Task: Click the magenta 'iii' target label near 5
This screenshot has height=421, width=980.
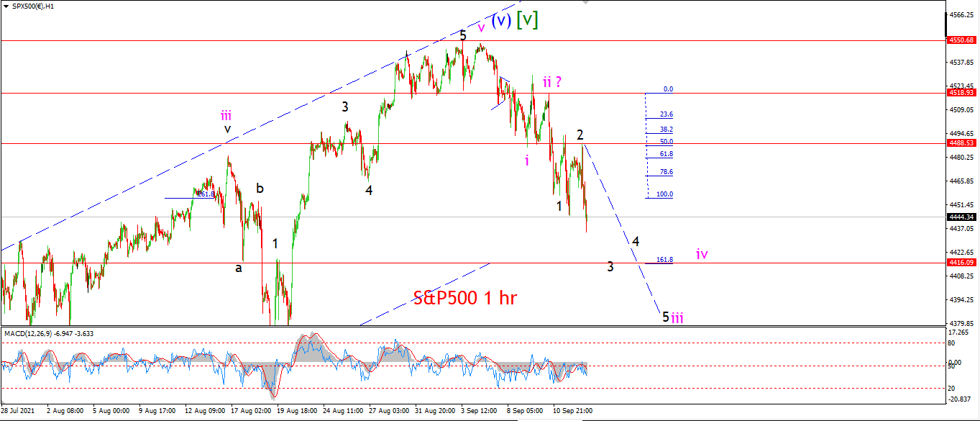Action: [x=677, y=317]
